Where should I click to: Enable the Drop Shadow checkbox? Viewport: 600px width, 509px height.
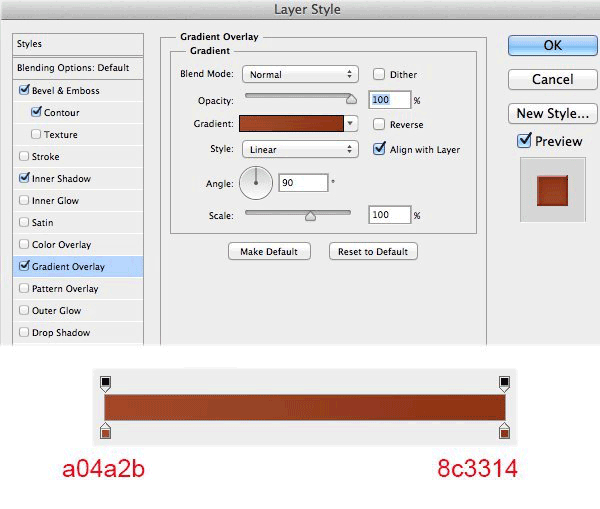(x=24, y=332)
